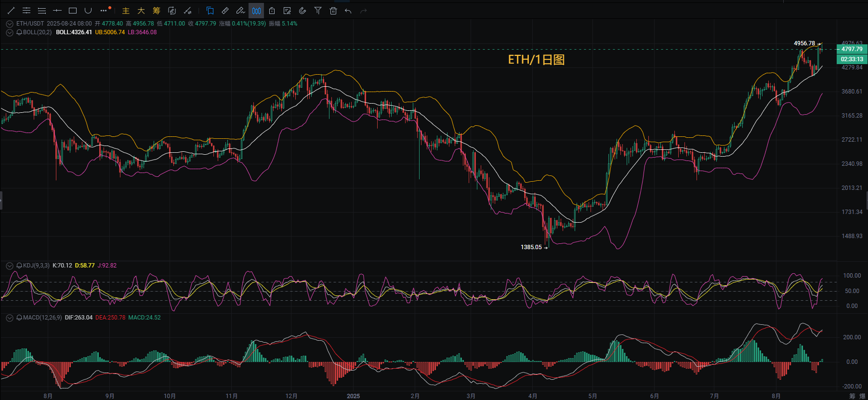
Task: Click the 筹 button at bottom right
Action: (x=852, y=396)
